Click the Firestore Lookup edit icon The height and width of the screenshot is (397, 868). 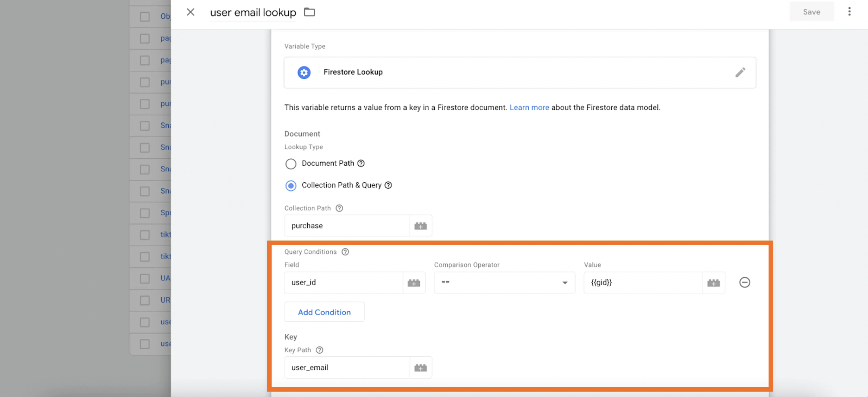click(741, 72)
